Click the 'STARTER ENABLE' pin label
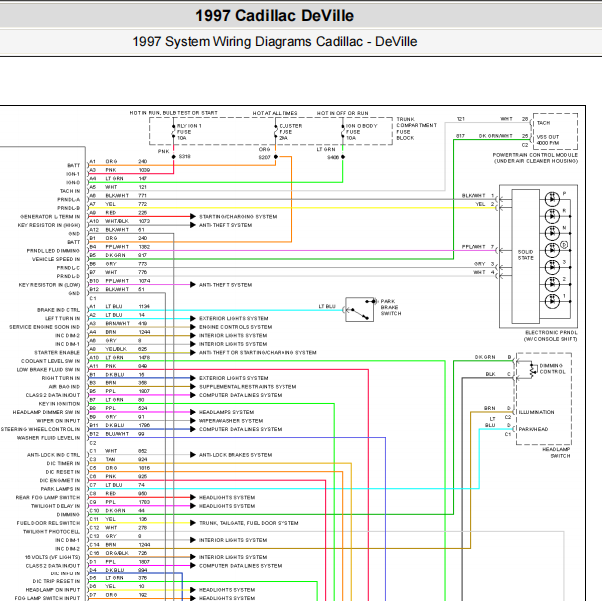The height and width of the screenshot is (601, 602). (57, 353)
